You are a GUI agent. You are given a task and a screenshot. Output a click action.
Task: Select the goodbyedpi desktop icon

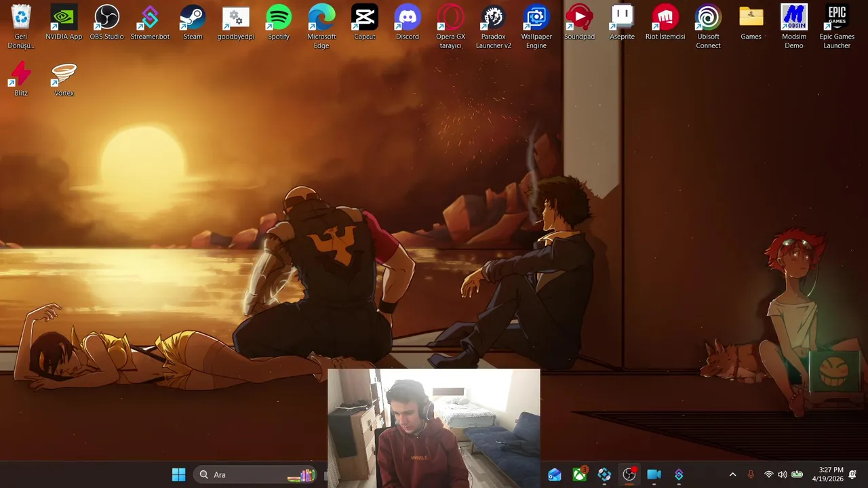[235, 22]
